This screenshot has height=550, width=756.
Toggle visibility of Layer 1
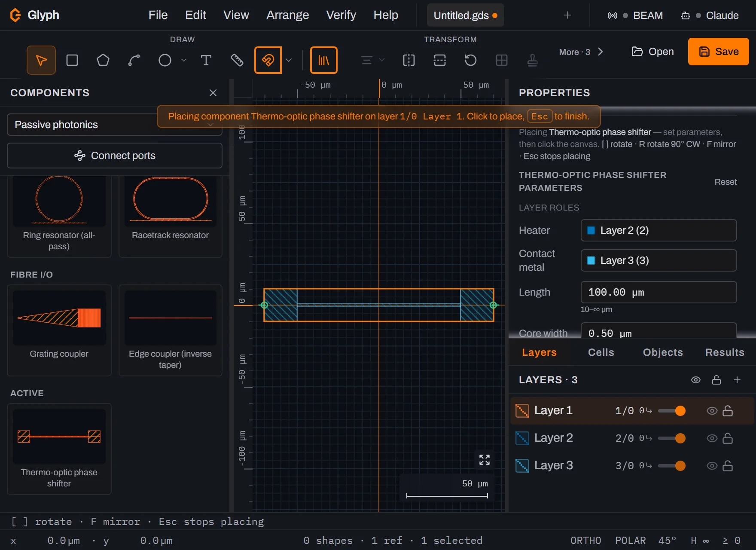pyautogui.click(x=712, y=411)
